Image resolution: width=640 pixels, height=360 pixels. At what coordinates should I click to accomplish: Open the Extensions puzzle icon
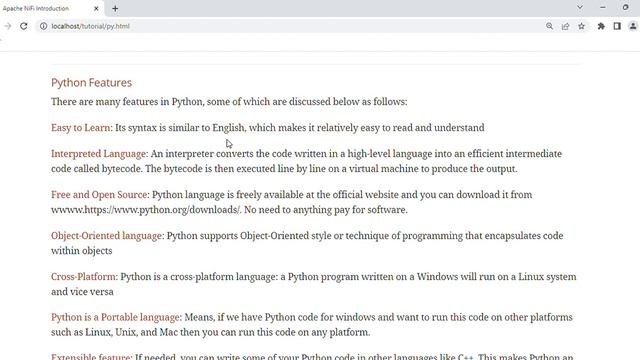tap(601, 26)
